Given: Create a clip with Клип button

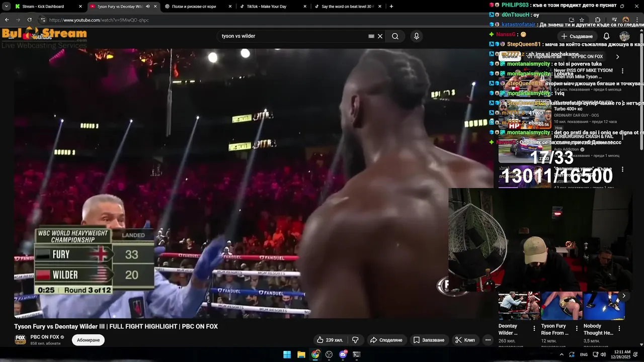Looking at the screenshot, I should coord(465,340).
